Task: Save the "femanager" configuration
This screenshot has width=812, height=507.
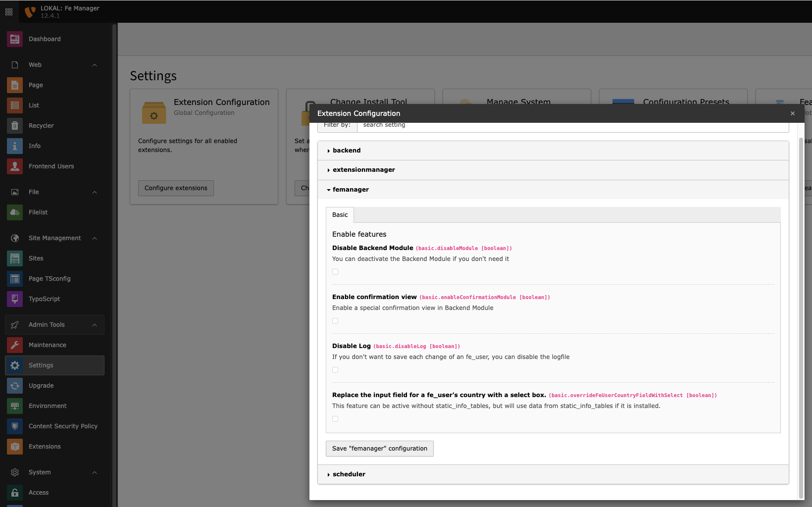Action: (x=379, y=449)
